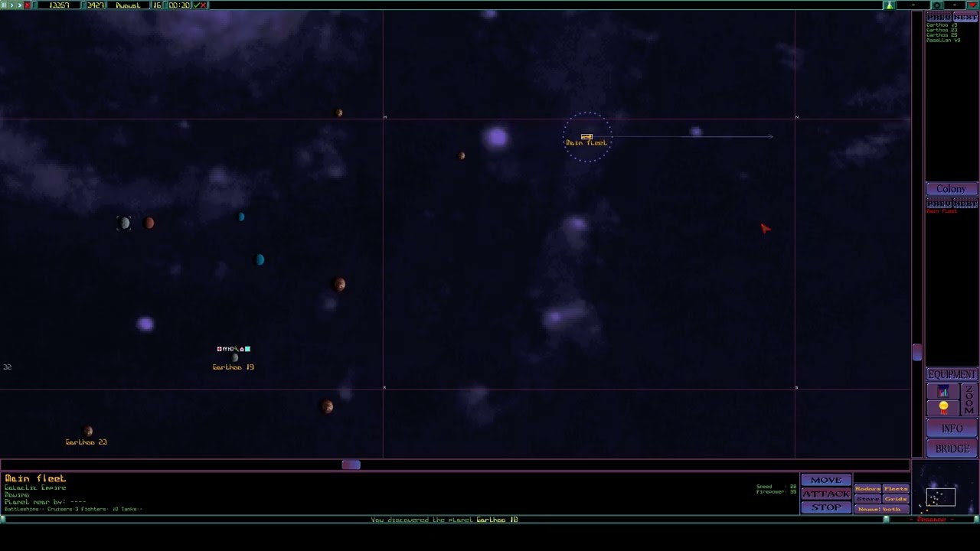The image size is (980, 551).
Task: Click the August month display
Action: coord(128,5)
